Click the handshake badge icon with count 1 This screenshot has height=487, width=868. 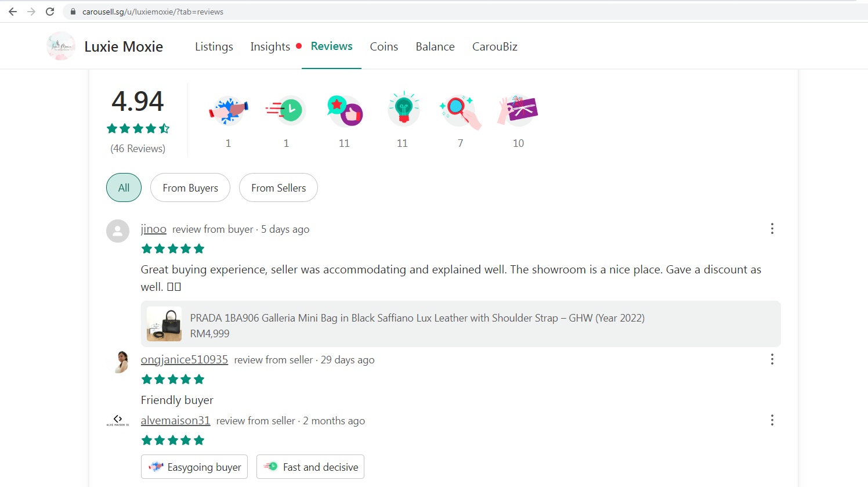coord(229,110)
